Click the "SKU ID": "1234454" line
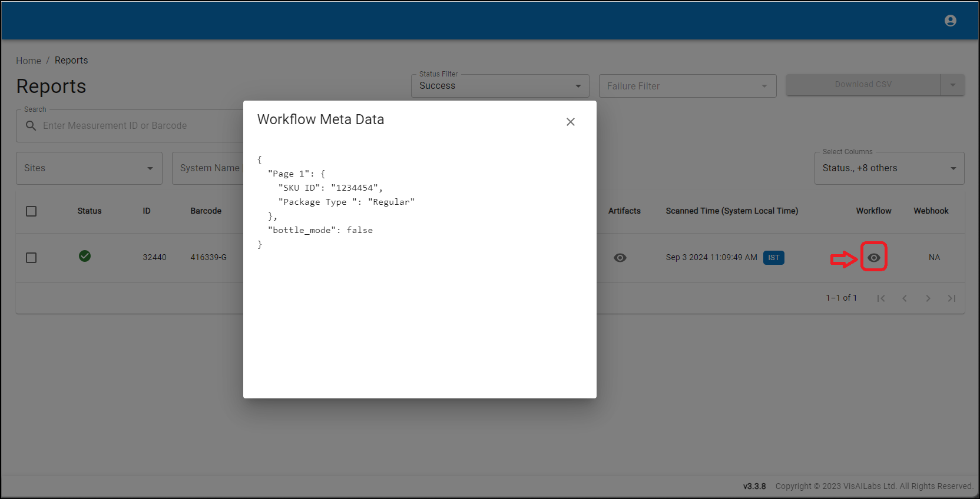The image size is (980, 499). coord(330,188)
